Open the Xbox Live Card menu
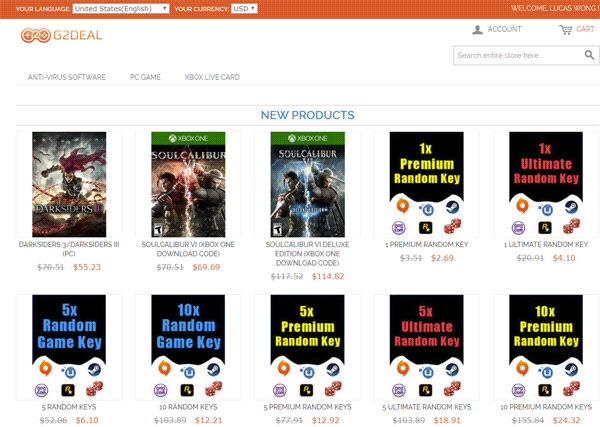This screenshot has width=600, height=427. point(212,77)
